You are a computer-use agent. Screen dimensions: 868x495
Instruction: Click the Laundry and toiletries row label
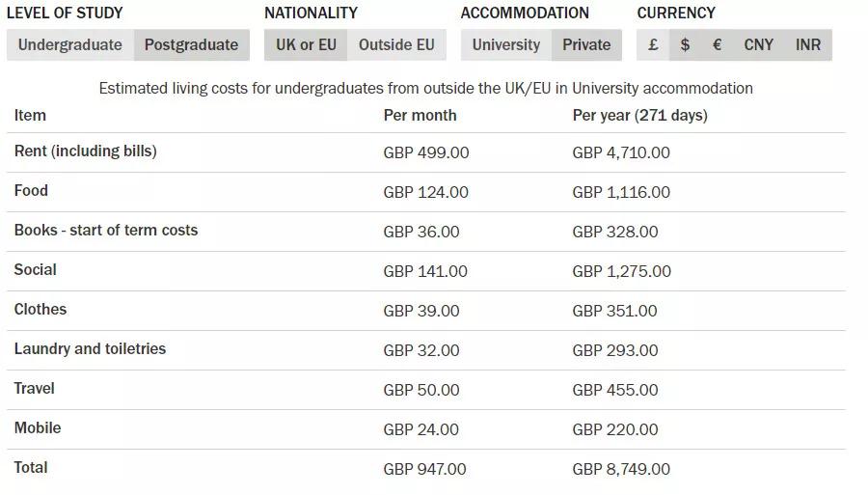tap(90, 349)
